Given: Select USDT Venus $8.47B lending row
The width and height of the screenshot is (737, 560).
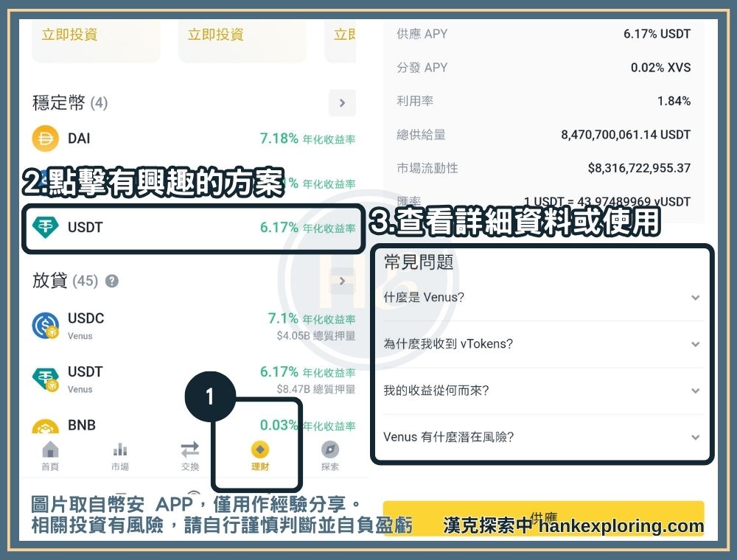Looking at the screenshot, I should pos(194,379).
